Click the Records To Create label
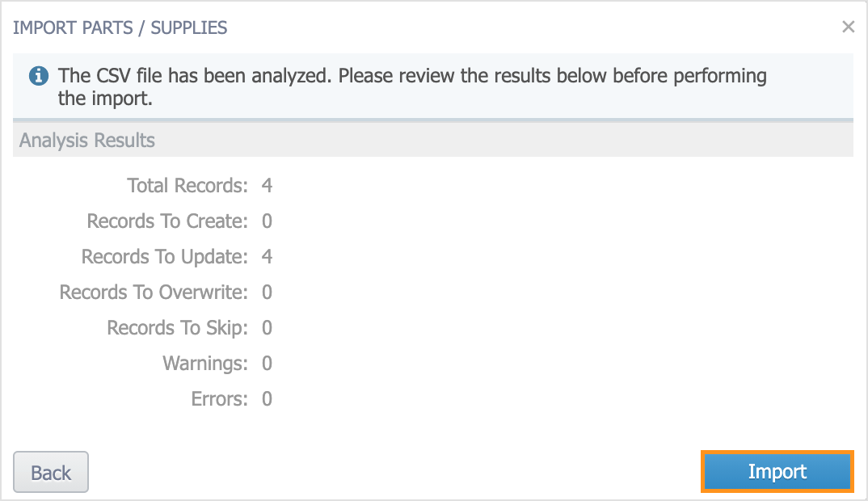868x501 pixels. click(168, 221)
